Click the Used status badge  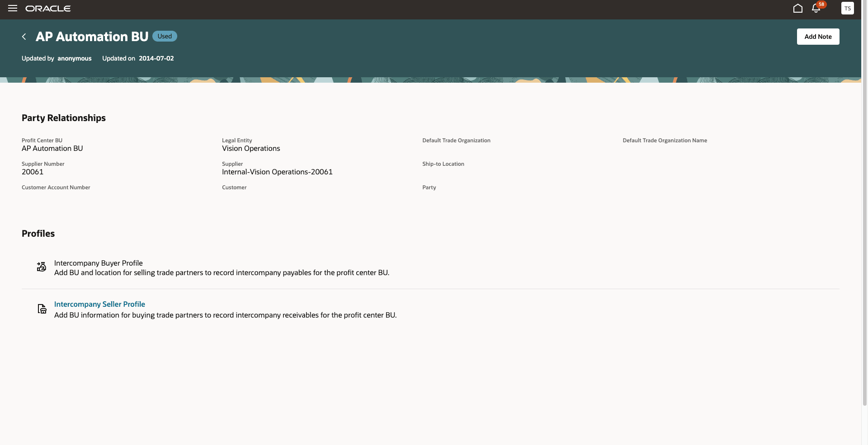165,36
